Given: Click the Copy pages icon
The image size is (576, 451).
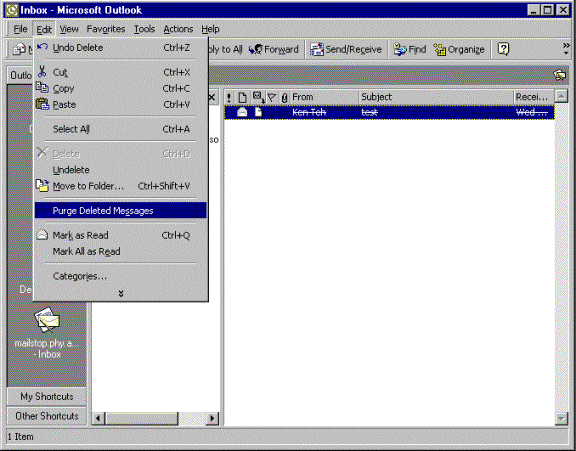Looking at the screenshot, I should (x=42, y=88).
